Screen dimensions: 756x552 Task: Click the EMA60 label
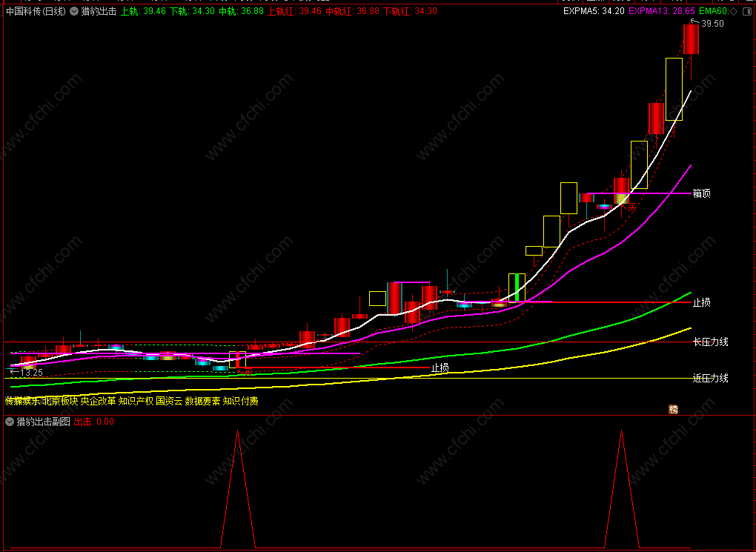713,11
